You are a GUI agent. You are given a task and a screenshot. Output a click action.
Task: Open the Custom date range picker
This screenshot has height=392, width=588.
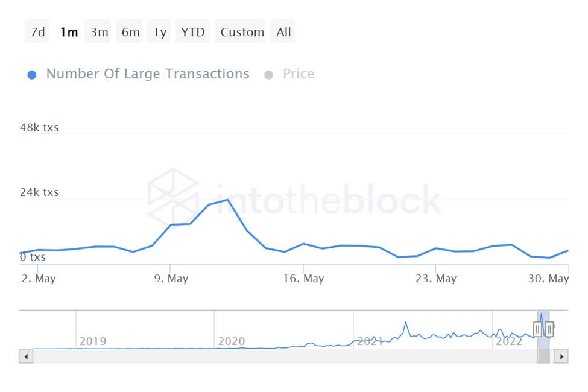242,32
